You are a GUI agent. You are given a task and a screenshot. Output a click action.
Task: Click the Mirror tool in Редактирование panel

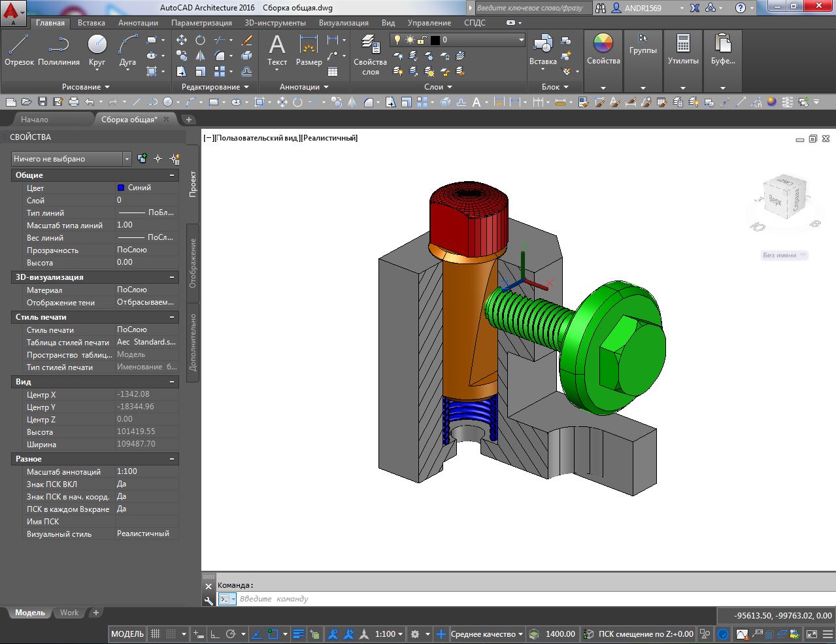[201, 56]
